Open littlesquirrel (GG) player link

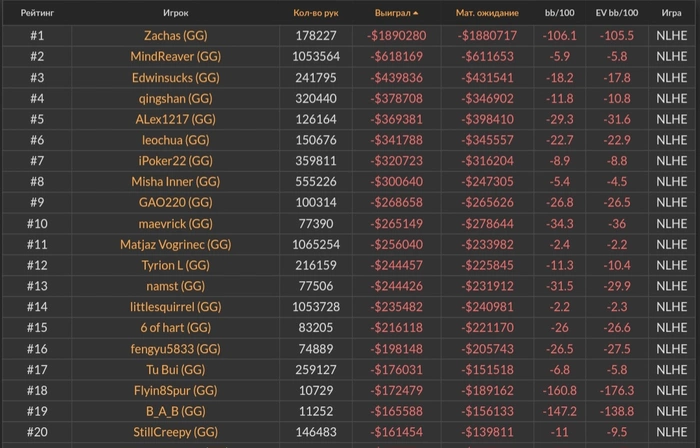pyautogui.click(x=175, y=307)
